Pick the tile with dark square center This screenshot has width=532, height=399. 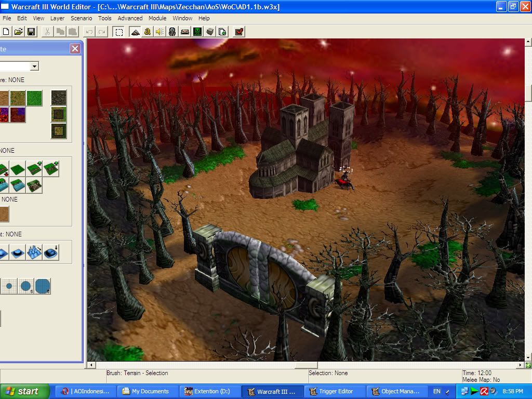(x=59, y=114)
